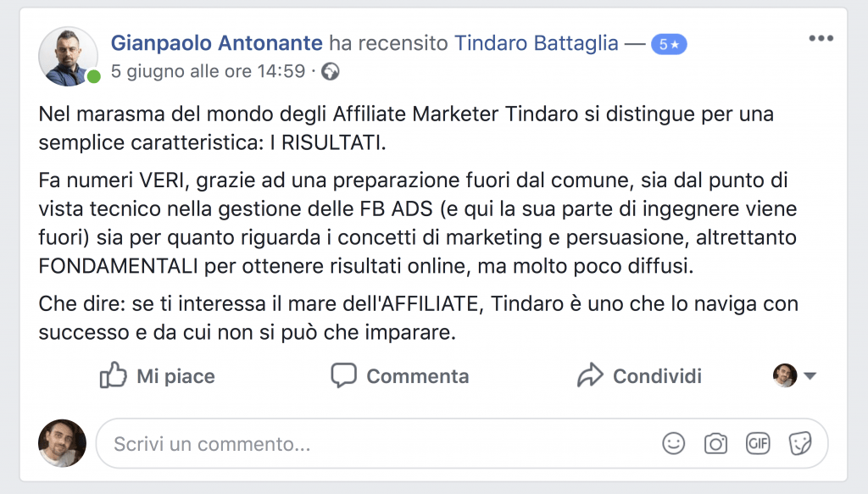Open the post timestamp 5 giugno link

(x=209, y=71)
